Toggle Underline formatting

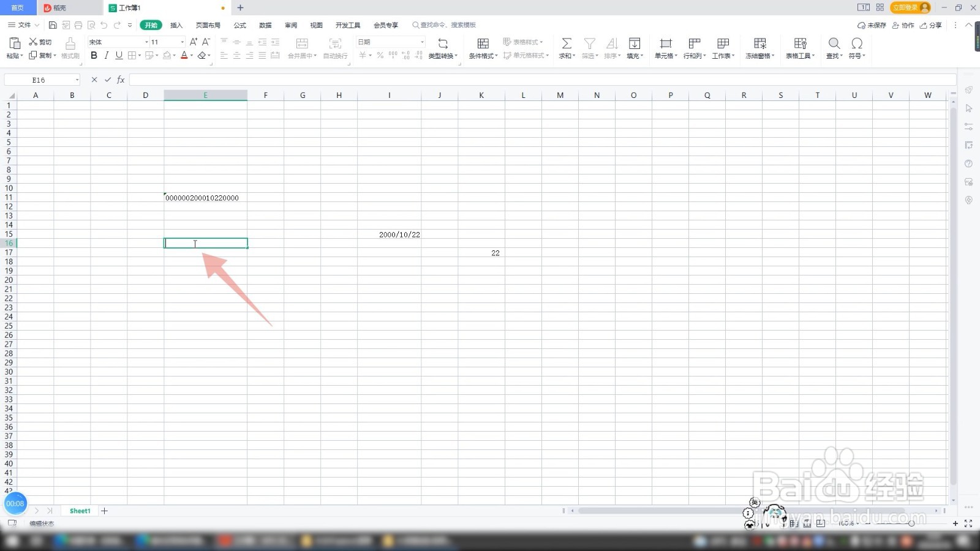tap(119, 55)
